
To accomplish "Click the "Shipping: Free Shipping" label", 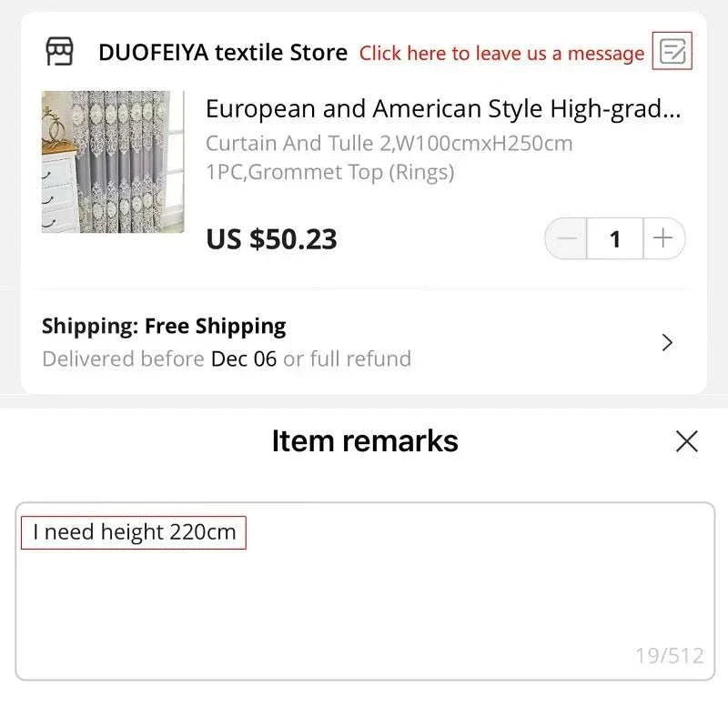I will (164, 326).
